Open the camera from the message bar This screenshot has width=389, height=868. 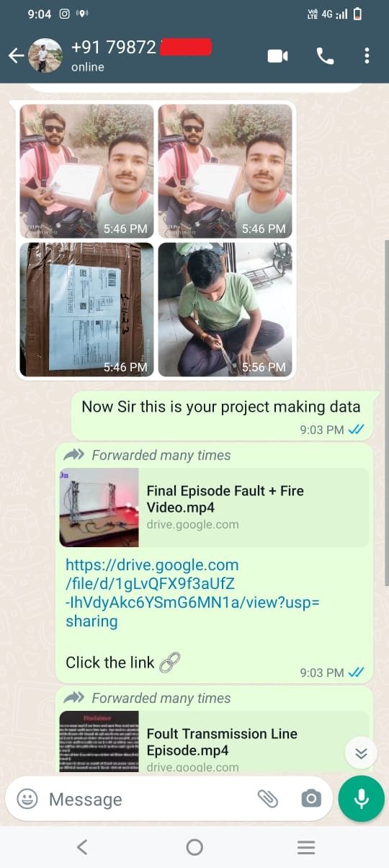coord(311,798)
